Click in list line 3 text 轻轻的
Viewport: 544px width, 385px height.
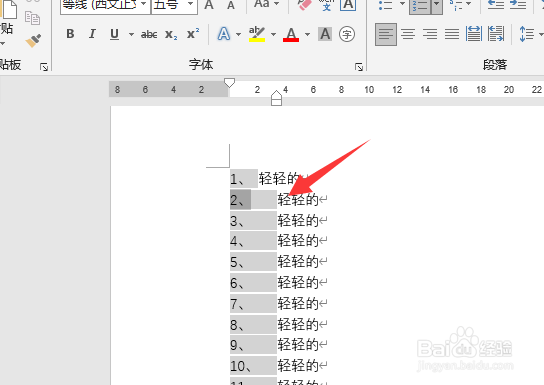tap(298, 221)
